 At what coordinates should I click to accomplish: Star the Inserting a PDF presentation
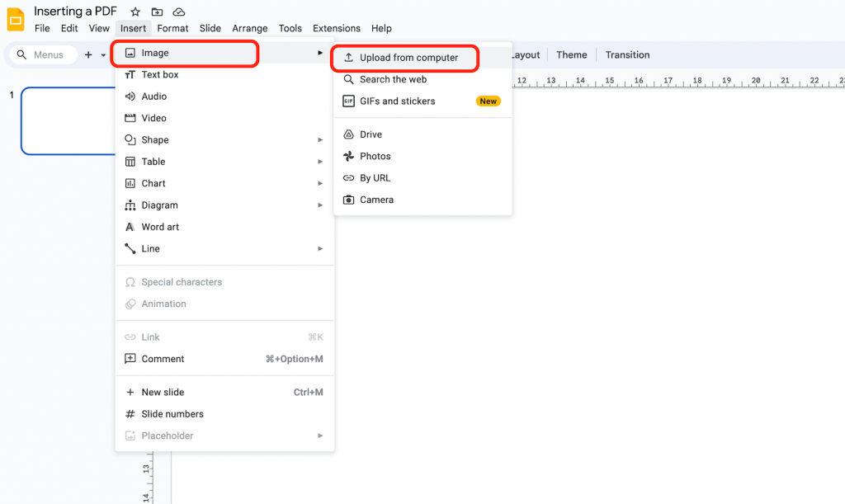pos(135,11)
